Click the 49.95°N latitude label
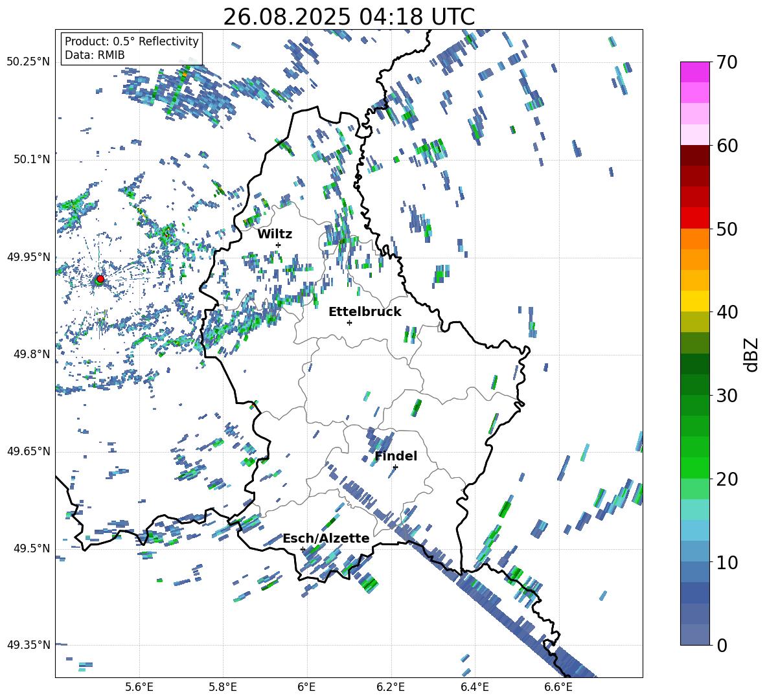 tap(29, 257)
